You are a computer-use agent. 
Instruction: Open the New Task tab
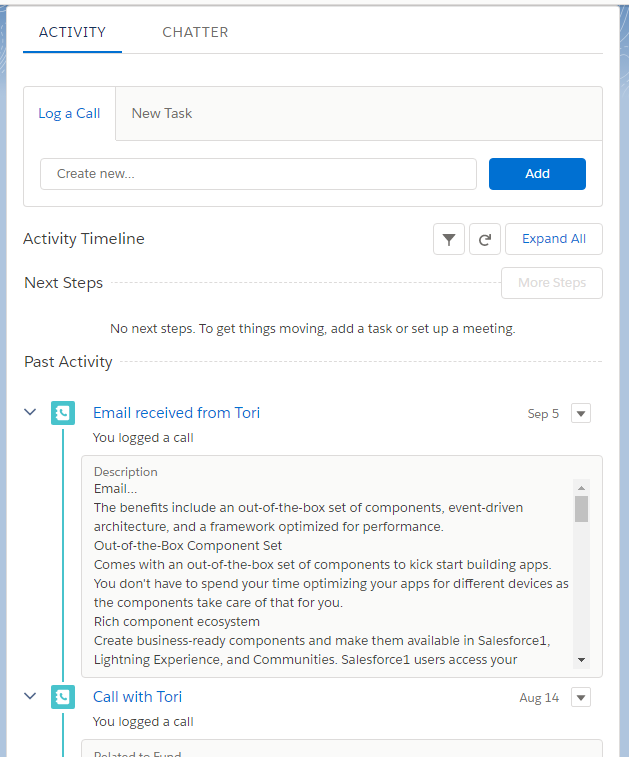click(x=162, y=113)
